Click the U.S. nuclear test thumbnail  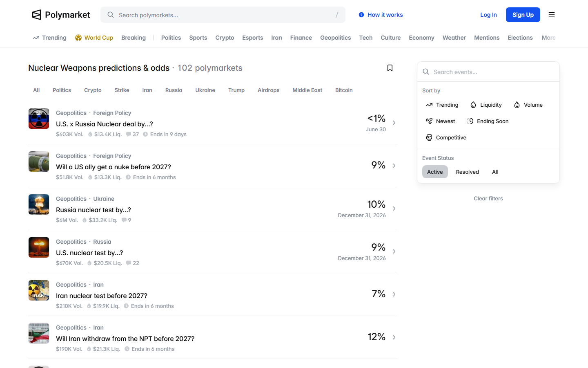pos(39,247)
